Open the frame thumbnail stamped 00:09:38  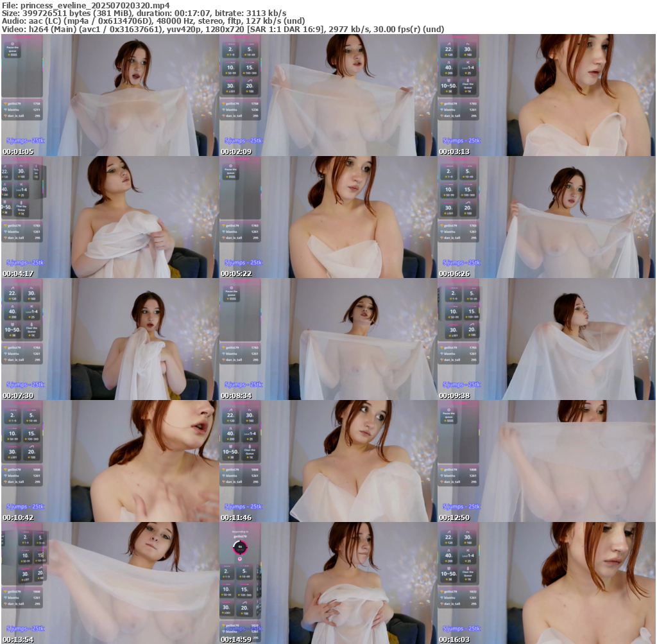pos(547,339)
